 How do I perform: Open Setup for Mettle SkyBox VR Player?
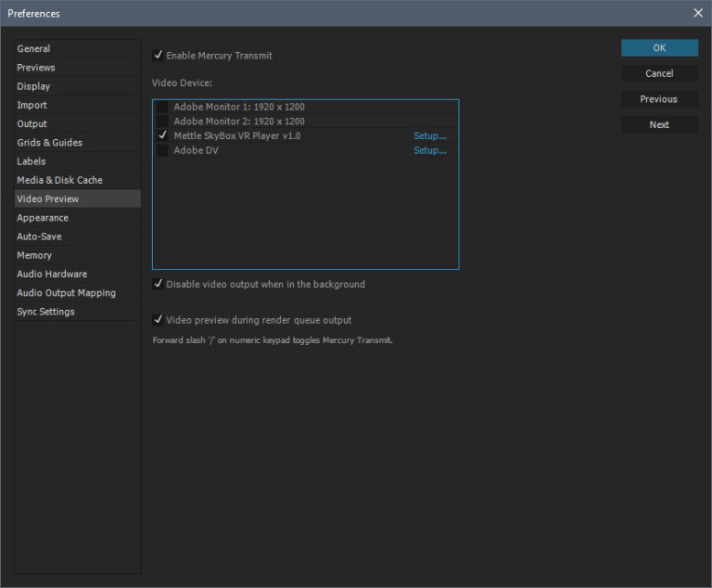(x=429, y=136)
